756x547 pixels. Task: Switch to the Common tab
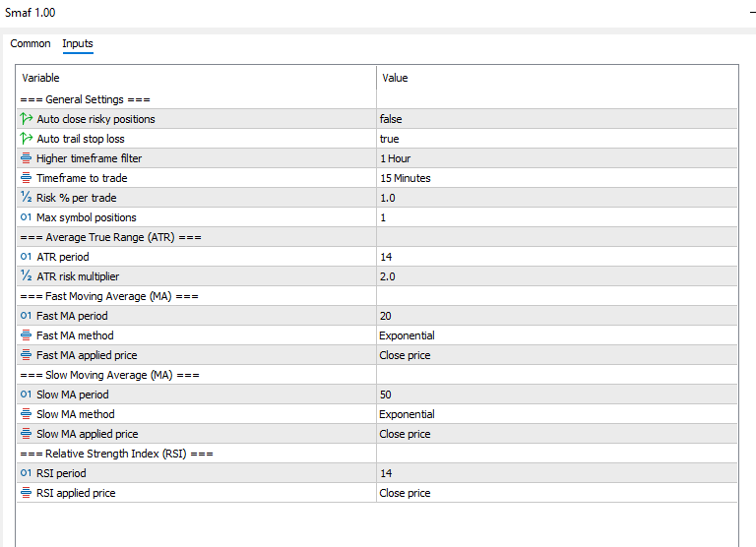pos(31,43)
